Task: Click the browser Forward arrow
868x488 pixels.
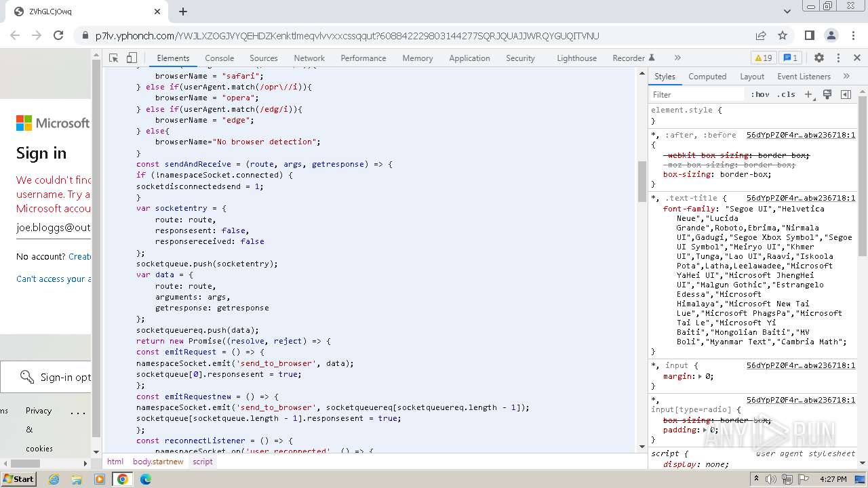Action: [x=37, y=35]
